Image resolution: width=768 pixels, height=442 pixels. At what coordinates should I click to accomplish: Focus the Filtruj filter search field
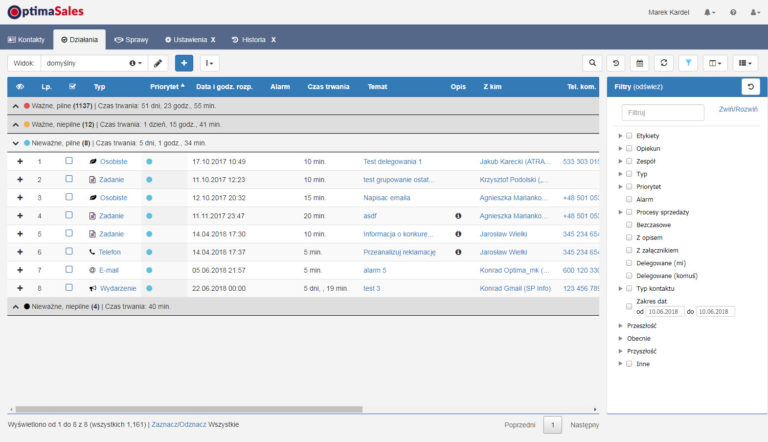[663, 113]
